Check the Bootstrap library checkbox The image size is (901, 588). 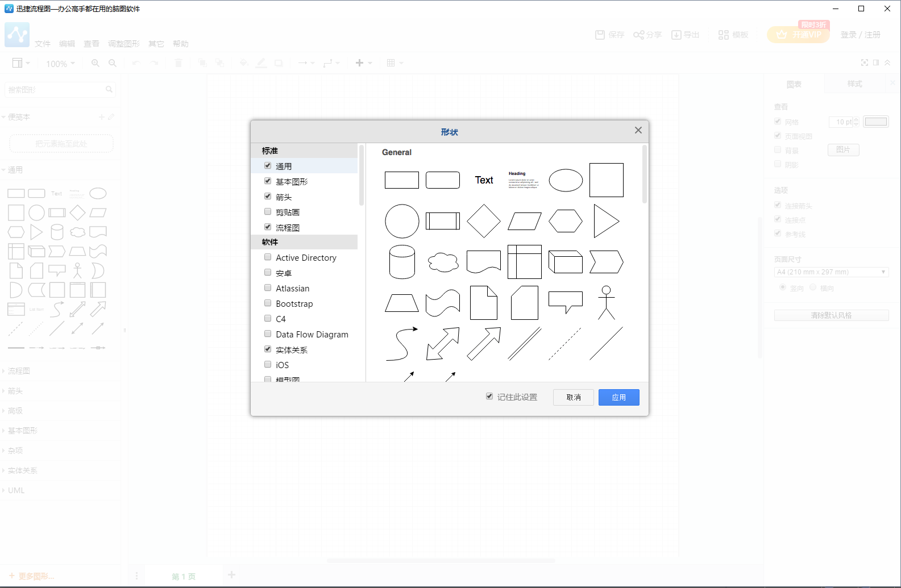pyautogui.click(x=268, y=303)
